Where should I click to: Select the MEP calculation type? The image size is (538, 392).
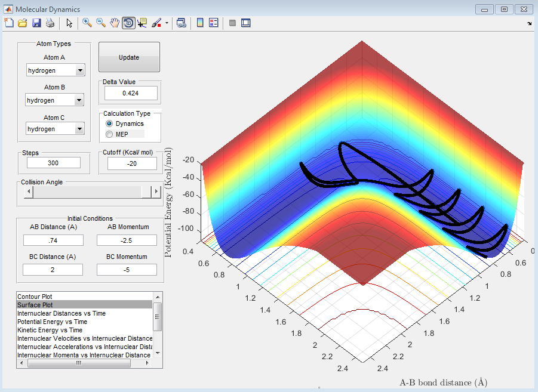point(109,134)
